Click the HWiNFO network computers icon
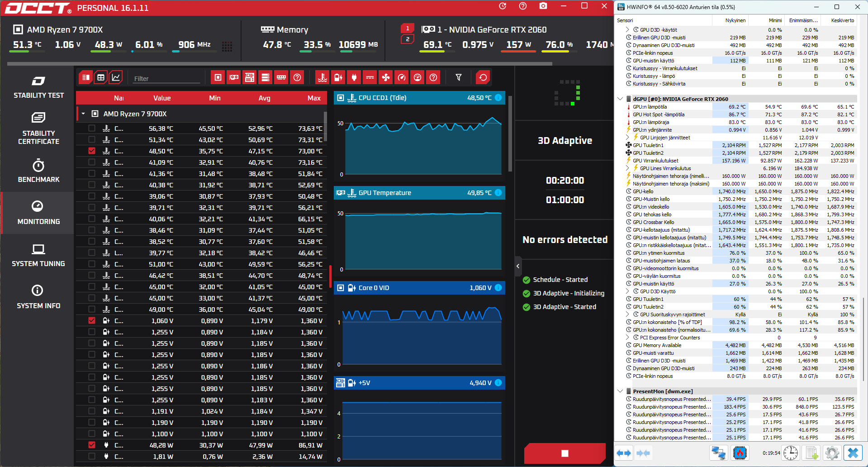 [x=718, y=453]
